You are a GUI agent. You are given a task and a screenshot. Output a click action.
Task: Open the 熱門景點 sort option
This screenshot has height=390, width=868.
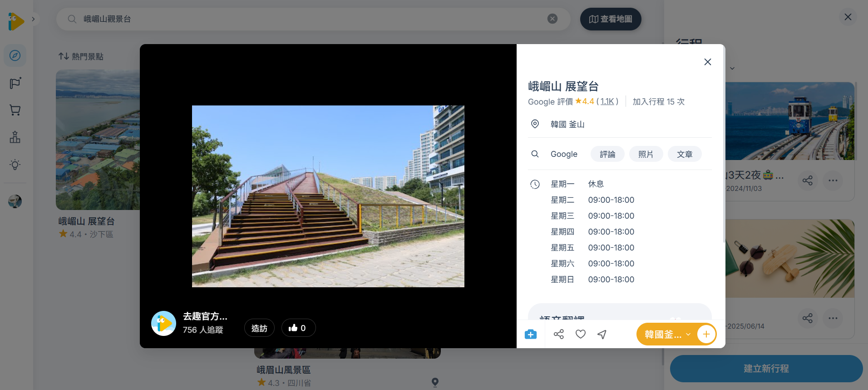pos(81,56)
